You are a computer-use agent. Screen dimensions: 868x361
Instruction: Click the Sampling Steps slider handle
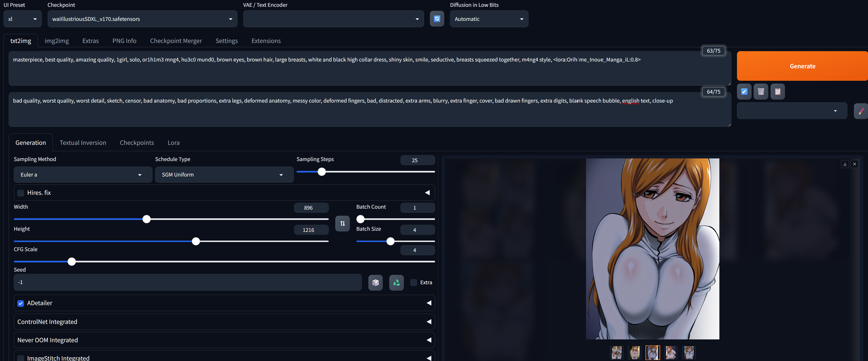click(322, 172)
